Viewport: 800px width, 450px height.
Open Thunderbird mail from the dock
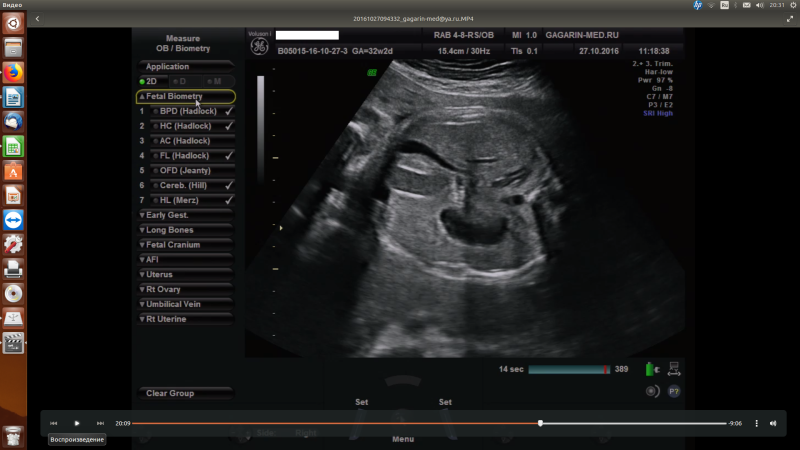(x=13, y=121)
